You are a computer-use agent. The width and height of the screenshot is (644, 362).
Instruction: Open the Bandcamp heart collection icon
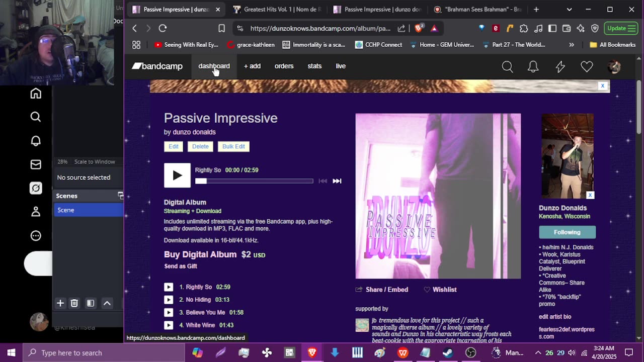click(x=587, y=66)
